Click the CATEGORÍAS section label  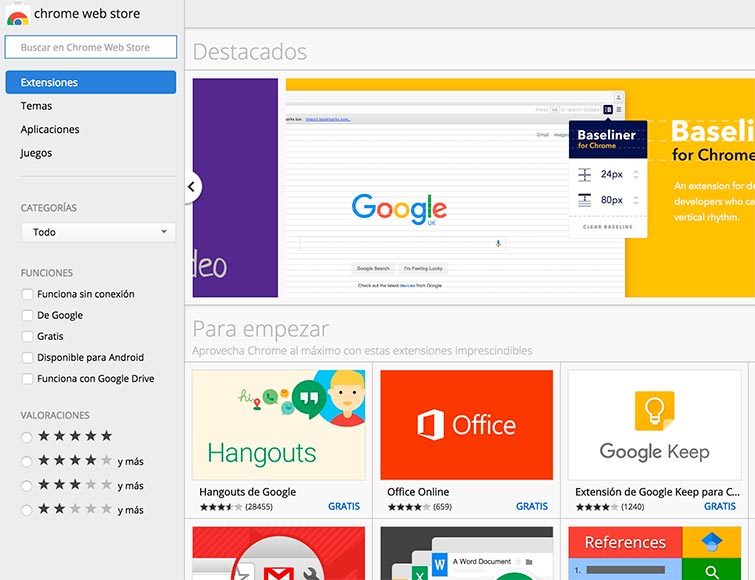point(49,208)
